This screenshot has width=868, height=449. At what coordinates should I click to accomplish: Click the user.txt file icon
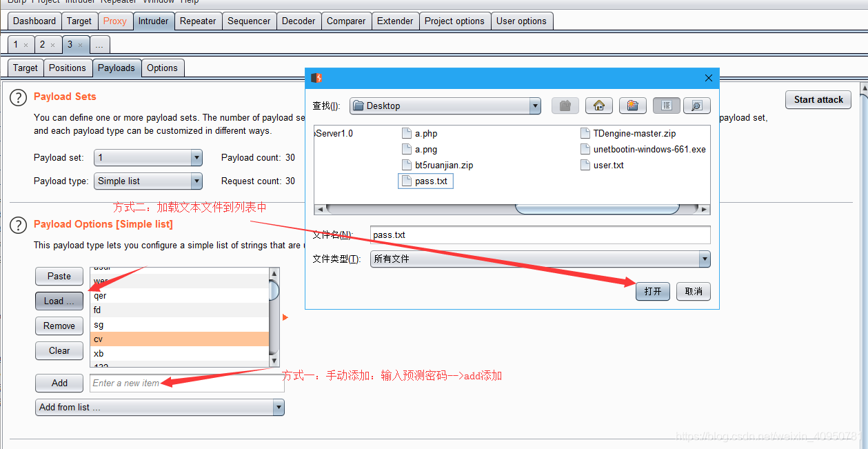click(x=586, y=165)
